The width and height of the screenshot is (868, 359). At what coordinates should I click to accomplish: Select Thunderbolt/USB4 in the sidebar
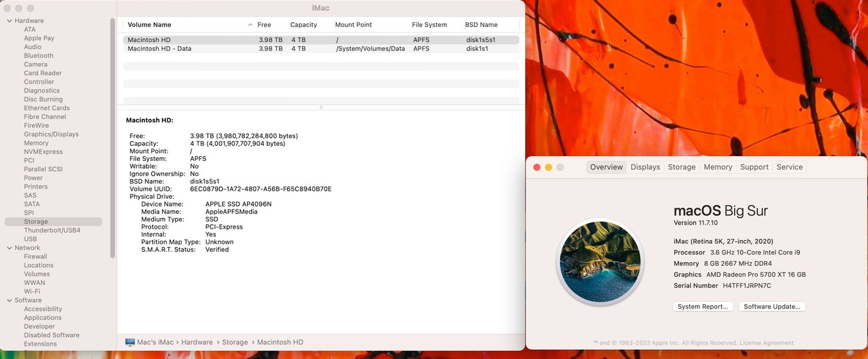pos(52,231)
